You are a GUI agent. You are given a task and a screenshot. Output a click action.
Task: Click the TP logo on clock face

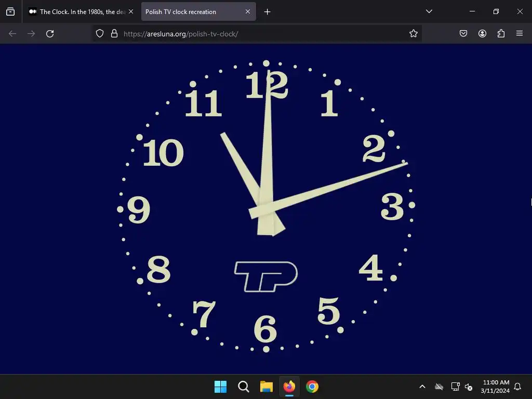[x=265, y=276]
